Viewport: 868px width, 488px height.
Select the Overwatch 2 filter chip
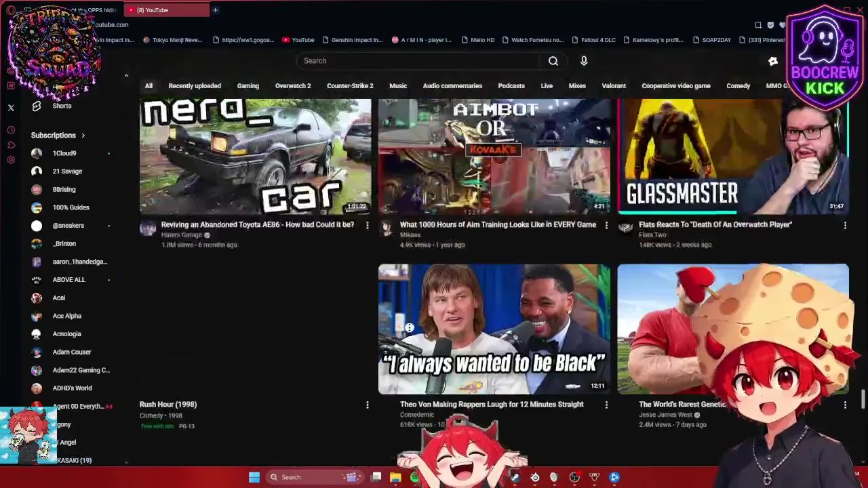pyautogui.click(x=293, y=86)
